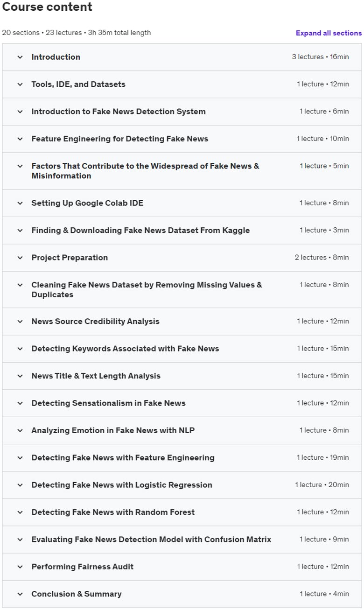Select Performing Fairness Audit title

click(83, 567)
